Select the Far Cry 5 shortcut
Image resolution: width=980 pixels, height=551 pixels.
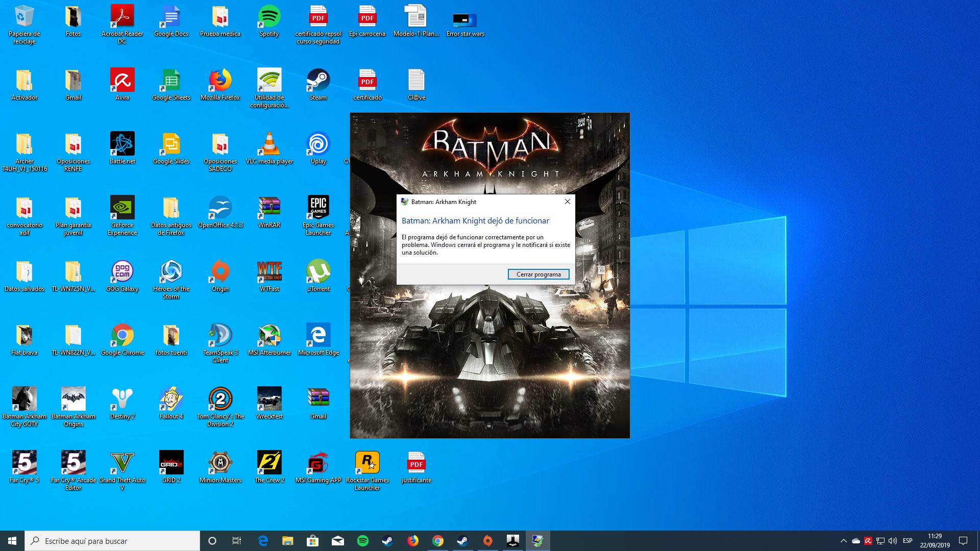pyautogui.click(x=24, y=467)
